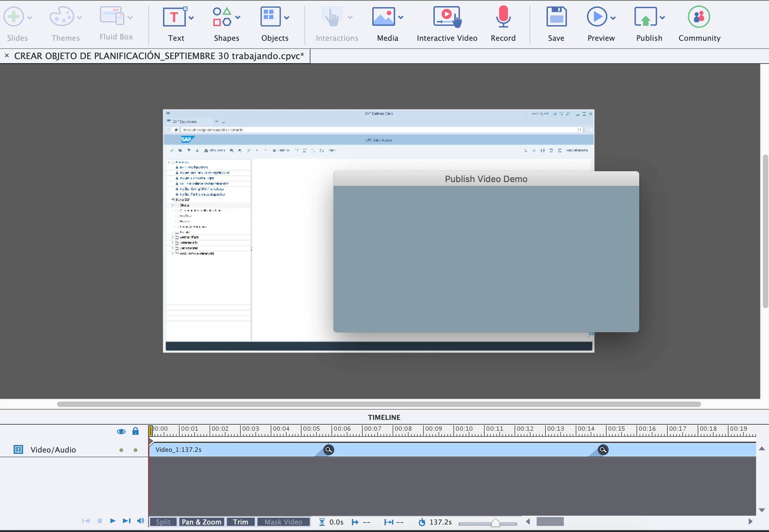This screenshot has height=532, width=769.
Task: Click the timeline zoom slider handle
Action: pyautogui.click(x=495, y=522)
